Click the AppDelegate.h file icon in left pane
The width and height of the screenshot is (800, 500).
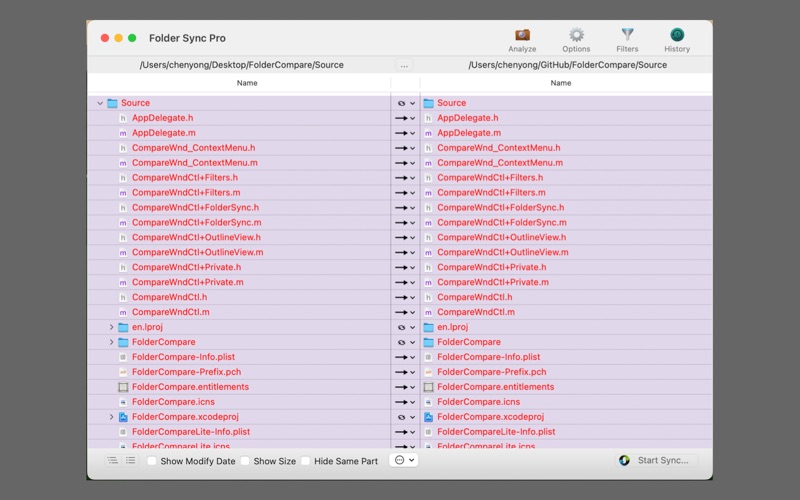[123, 118]
